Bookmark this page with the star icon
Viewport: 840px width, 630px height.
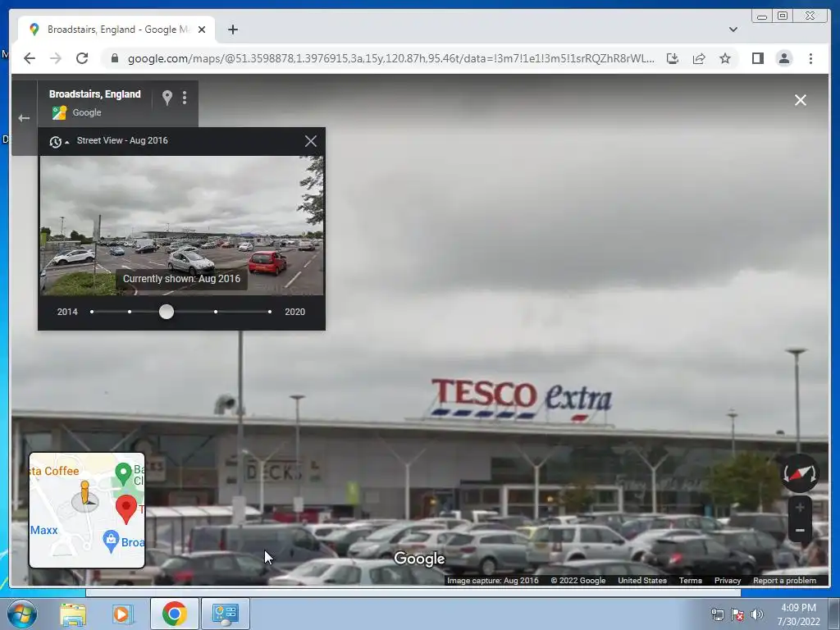coord(725,58)
